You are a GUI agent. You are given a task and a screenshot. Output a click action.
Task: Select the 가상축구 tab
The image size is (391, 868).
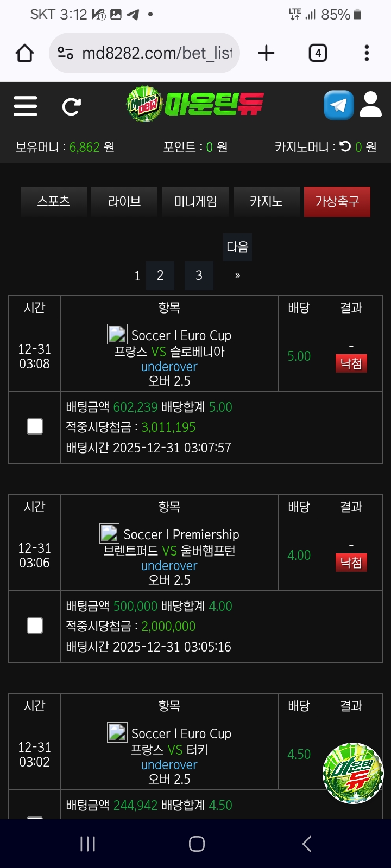(x=337, y=202)
